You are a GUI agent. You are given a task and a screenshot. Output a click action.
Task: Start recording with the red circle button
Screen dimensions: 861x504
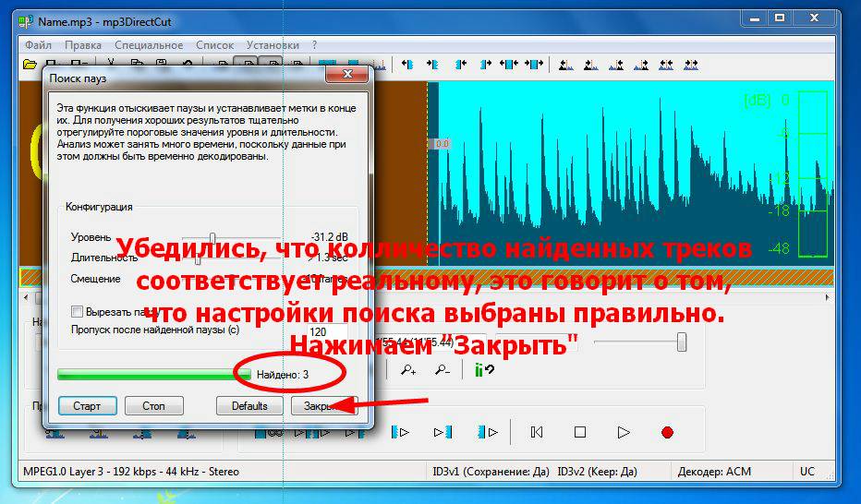point(667,432)
